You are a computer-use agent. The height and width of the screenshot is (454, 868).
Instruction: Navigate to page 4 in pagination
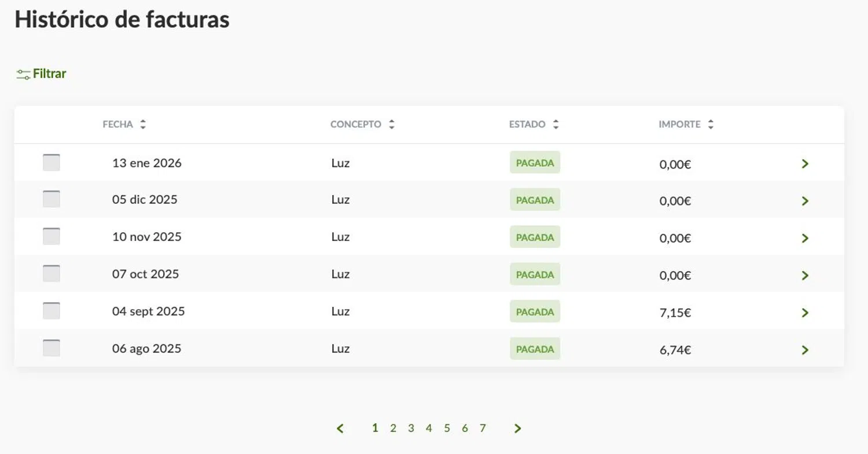[x=429, y=429]
